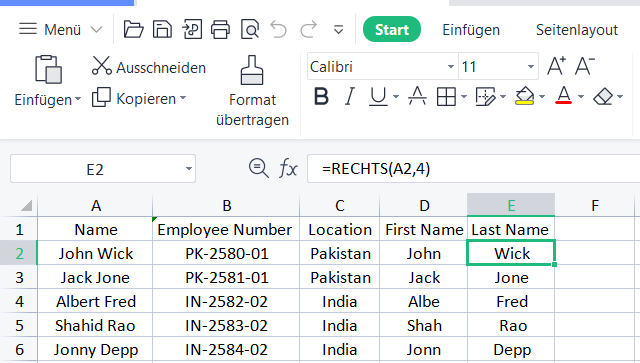Image resolution: width=640 pixels, height=363 pixels.
Task: Click the draw border pencil icon
Action: point(485,97)
